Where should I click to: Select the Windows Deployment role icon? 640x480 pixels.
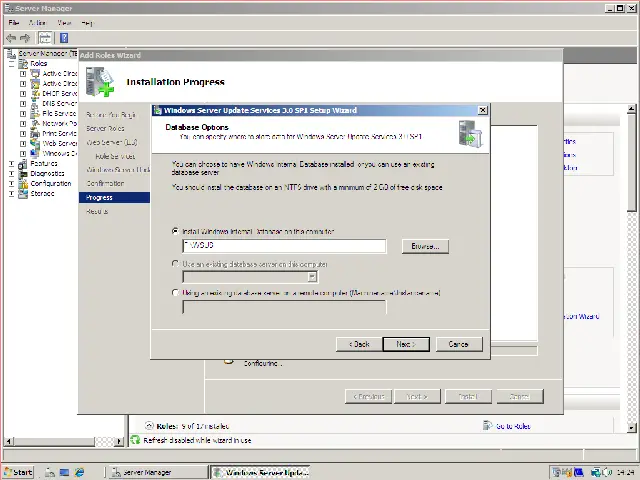36,153
